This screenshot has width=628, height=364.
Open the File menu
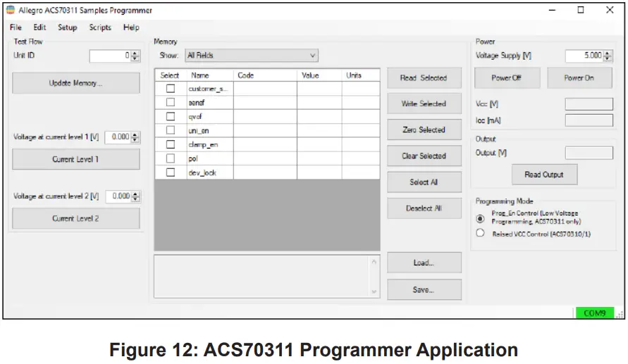[x=16, y=27]
